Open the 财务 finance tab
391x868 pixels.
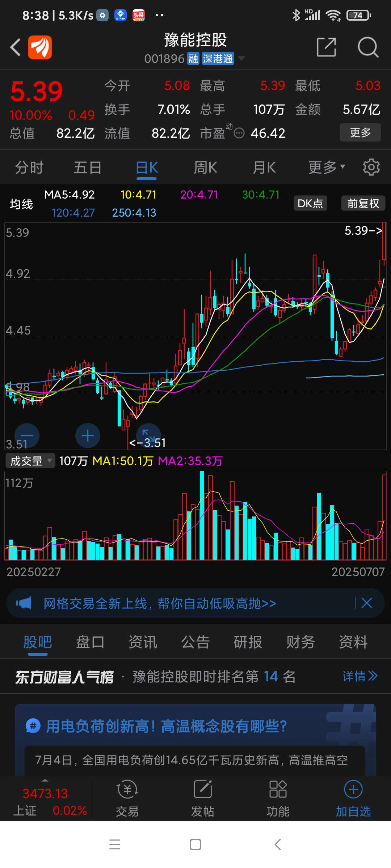click(300, 642)
